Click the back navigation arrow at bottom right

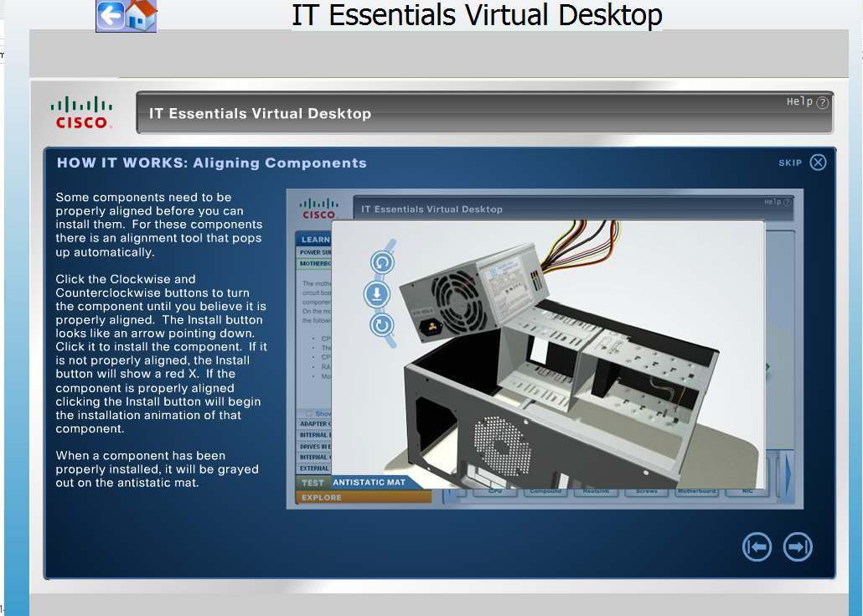point(757,546)
